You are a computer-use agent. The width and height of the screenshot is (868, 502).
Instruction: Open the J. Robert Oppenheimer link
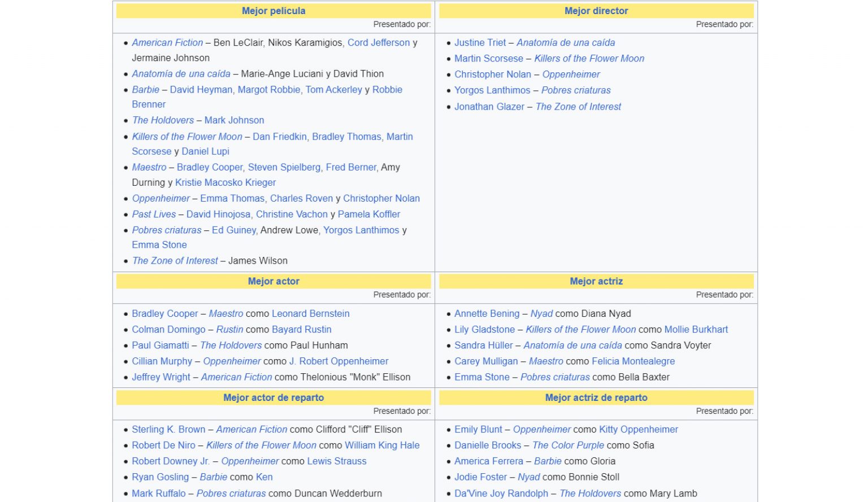click(x=339, y=361)
